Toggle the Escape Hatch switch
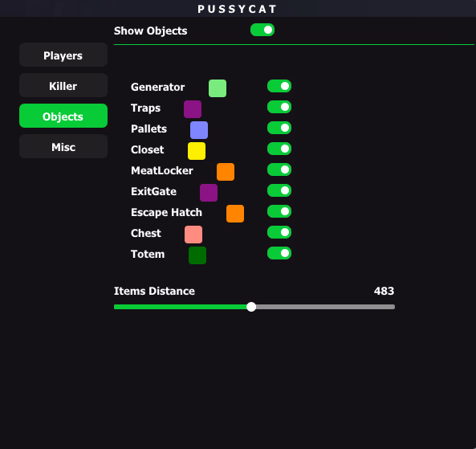The image size is (476, 449). click(x=279, y=211)
